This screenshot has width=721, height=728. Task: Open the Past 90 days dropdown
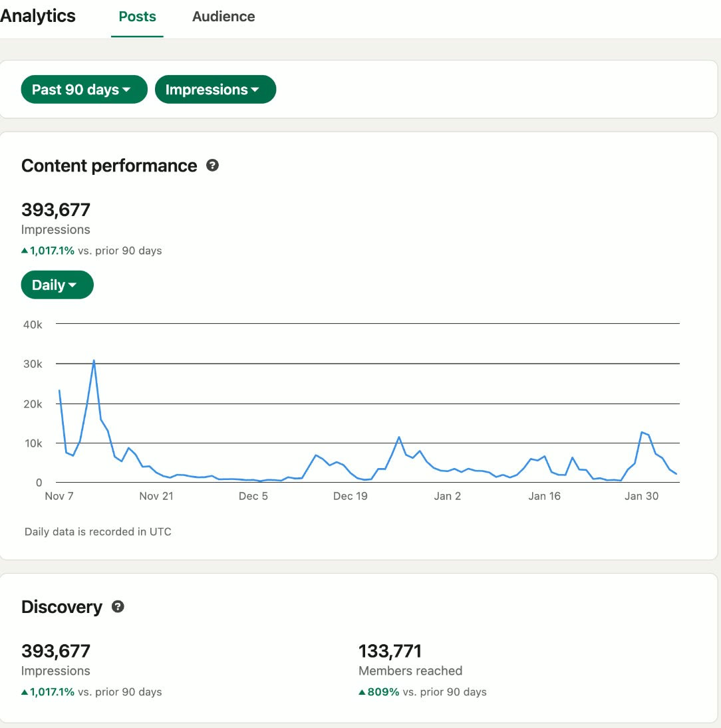pyautogui.click(x=84, y=89)
